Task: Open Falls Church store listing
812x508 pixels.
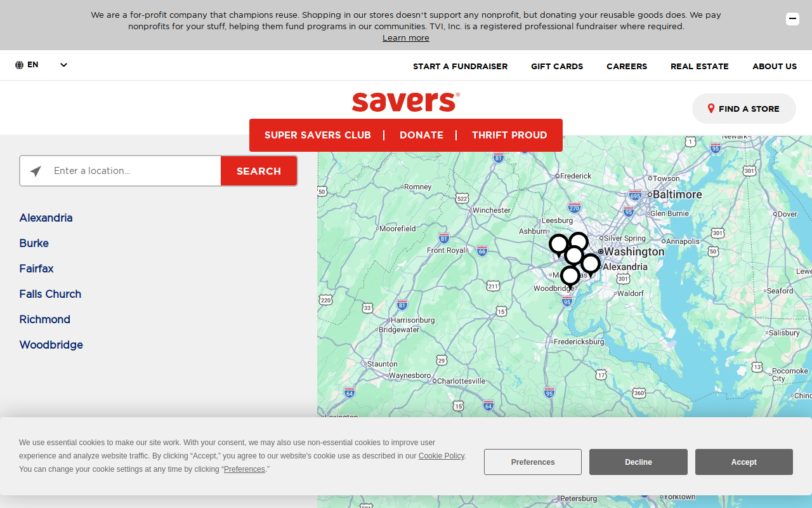Action: click(50, 294)
